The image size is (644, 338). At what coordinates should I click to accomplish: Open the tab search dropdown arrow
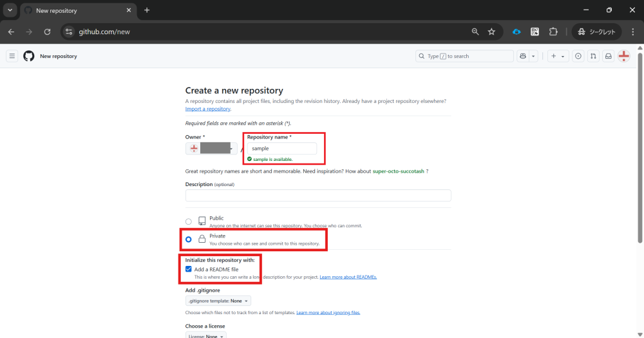10,10
